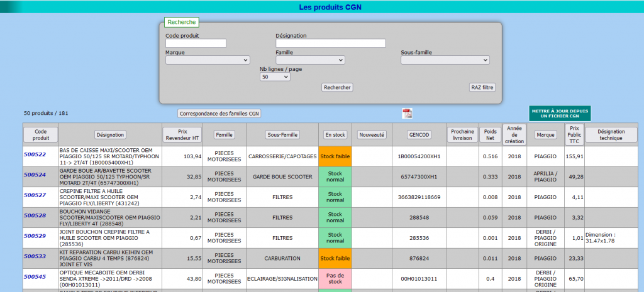Sort by Prix Public TTC header
Image resolution: width=644 pixels, height=292 pixels.
(574, 134)
